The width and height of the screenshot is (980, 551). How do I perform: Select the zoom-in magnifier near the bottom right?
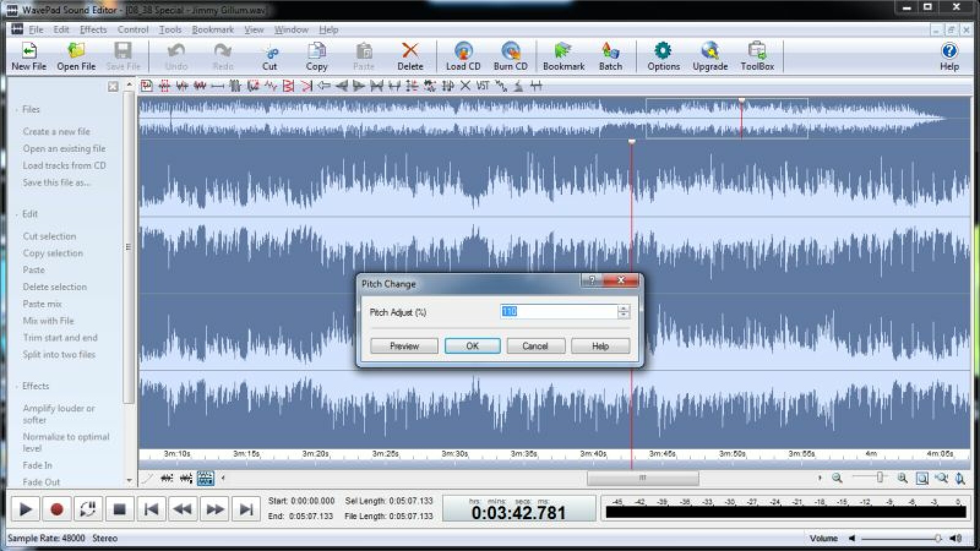pos(902,477)
